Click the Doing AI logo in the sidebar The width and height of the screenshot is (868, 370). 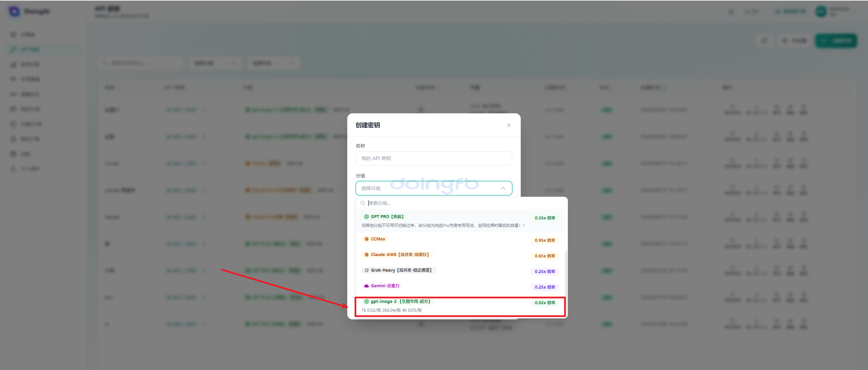click(14, 12)
